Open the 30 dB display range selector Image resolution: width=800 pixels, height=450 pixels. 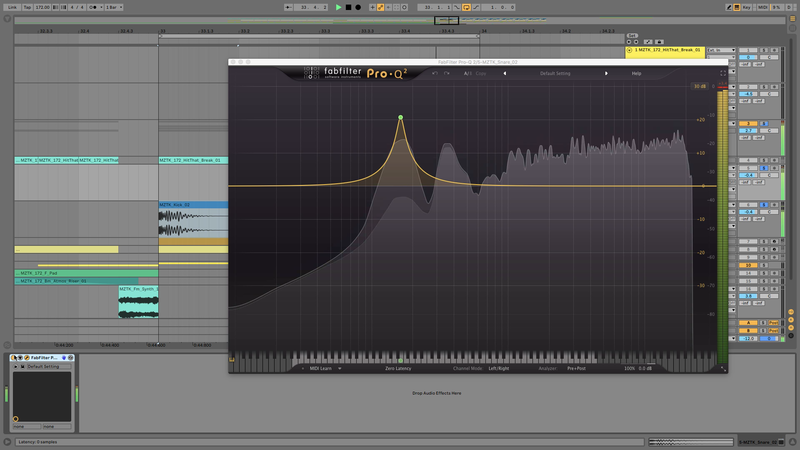(x=699, y=86)
